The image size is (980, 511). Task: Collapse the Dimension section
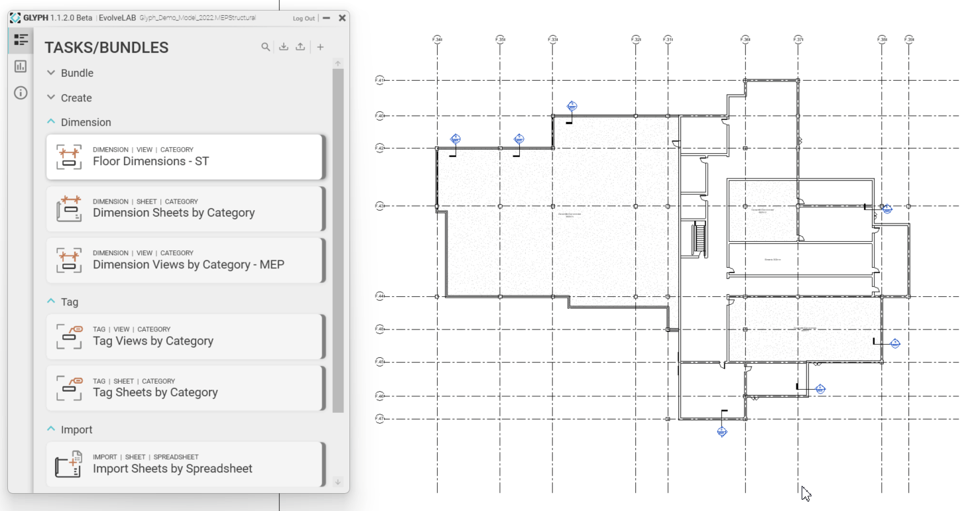click(x=51, y=122)
